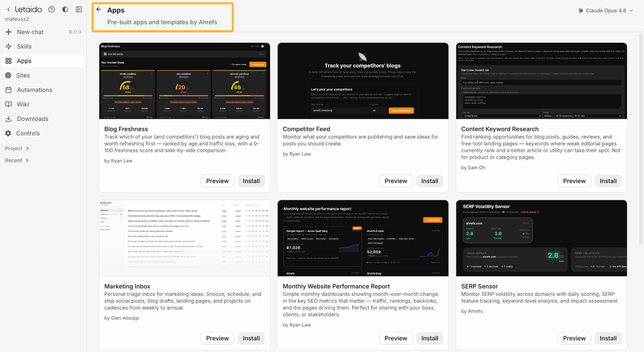
Task: Install Monthly Website Performance Report app
Action: pos(430,338)
